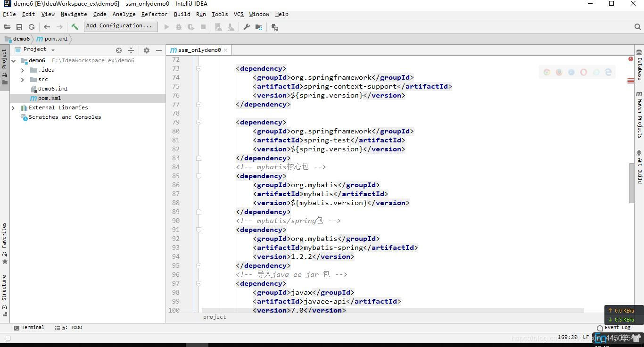Open Project Structure icon
This screenshot has width=644, height=347.
click(259, 27)
